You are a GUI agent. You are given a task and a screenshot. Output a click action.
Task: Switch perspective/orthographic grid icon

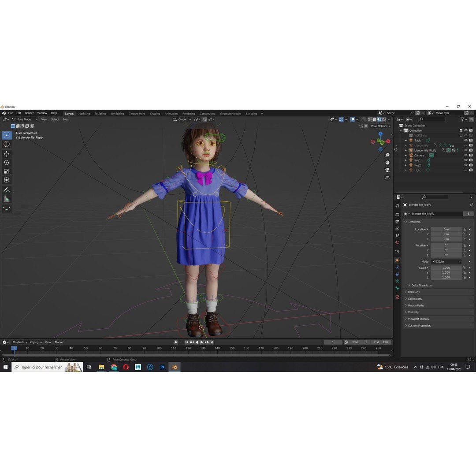click(x=387, y=178)
